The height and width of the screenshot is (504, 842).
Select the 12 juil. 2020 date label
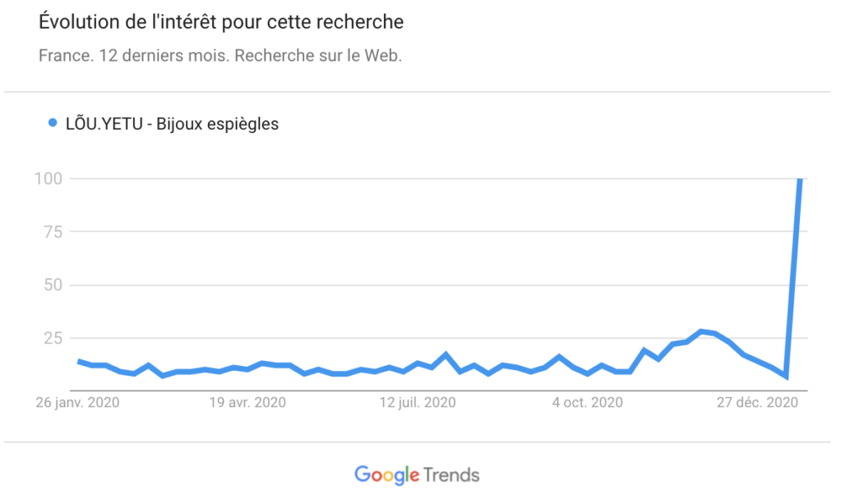415,403
